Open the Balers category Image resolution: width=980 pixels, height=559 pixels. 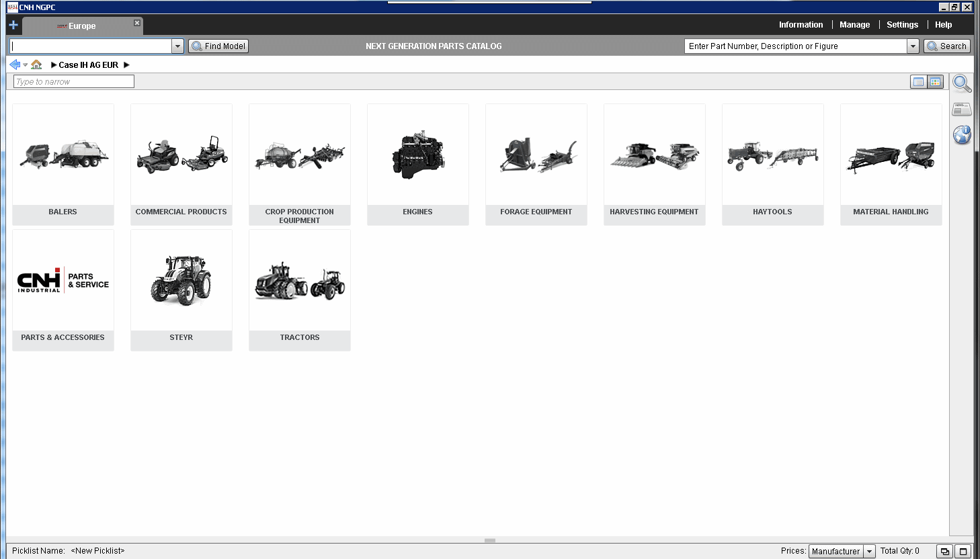coord(63,165)
